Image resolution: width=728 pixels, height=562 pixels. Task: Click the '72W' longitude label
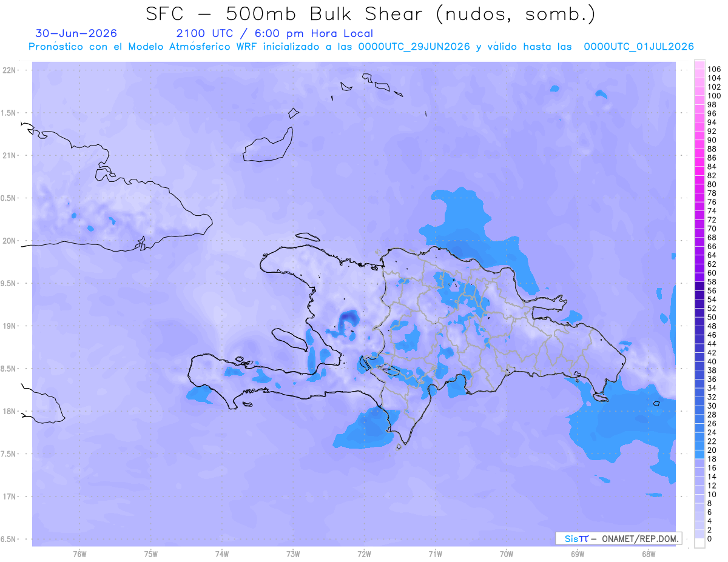(365, 554)
